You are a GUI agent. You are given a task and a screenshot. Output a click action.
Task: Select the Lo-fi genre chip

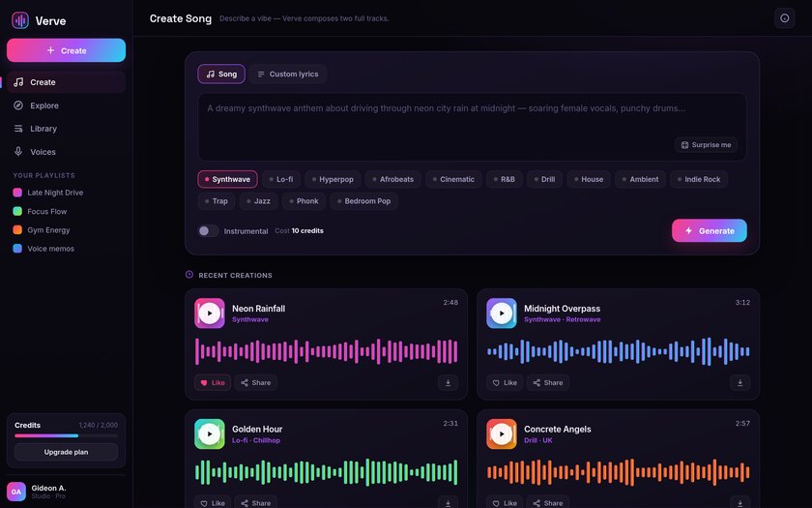280,179
